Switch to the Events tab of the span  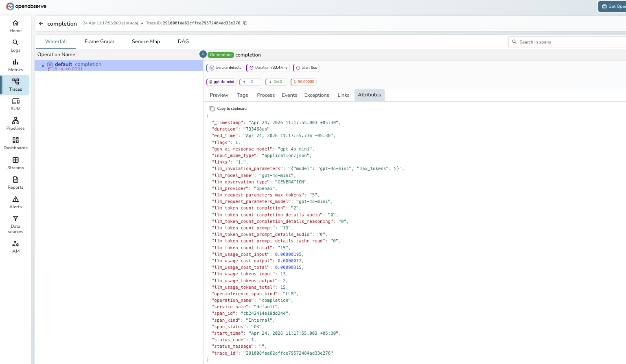[x=289, y=95]
